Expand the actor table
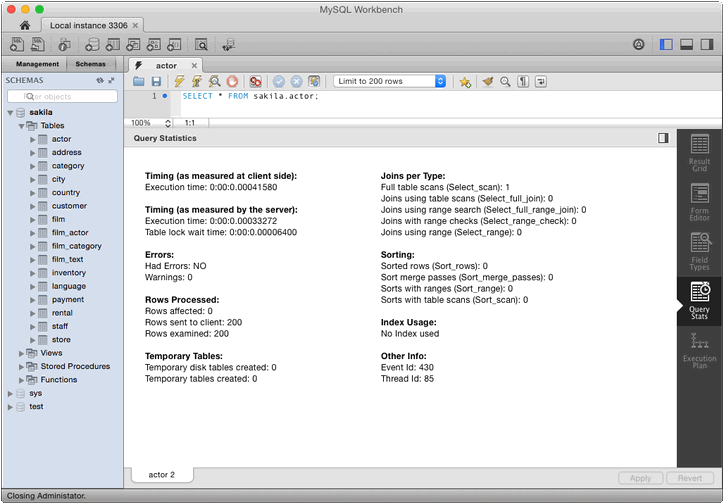Image resolution: width=723 pixels, height=503 pixels. point(33,139)
